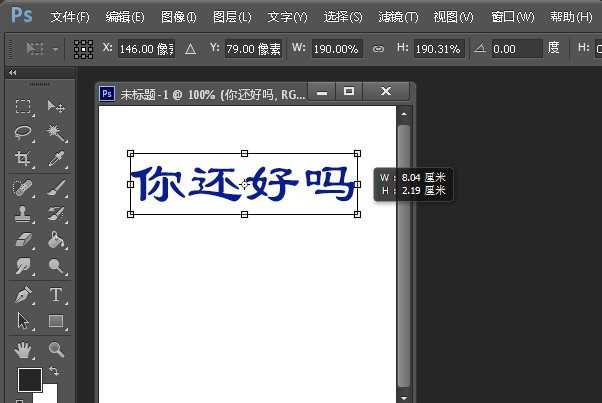Select the Brush tool
602x403 pixels.
click(56, 187)
